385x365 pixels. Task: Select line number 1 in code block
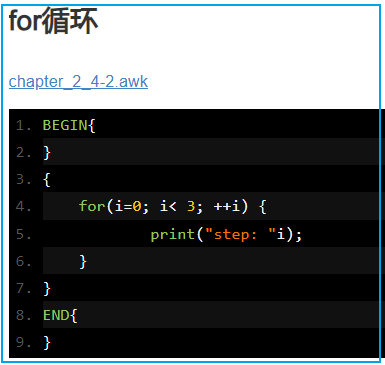[23, 126]
